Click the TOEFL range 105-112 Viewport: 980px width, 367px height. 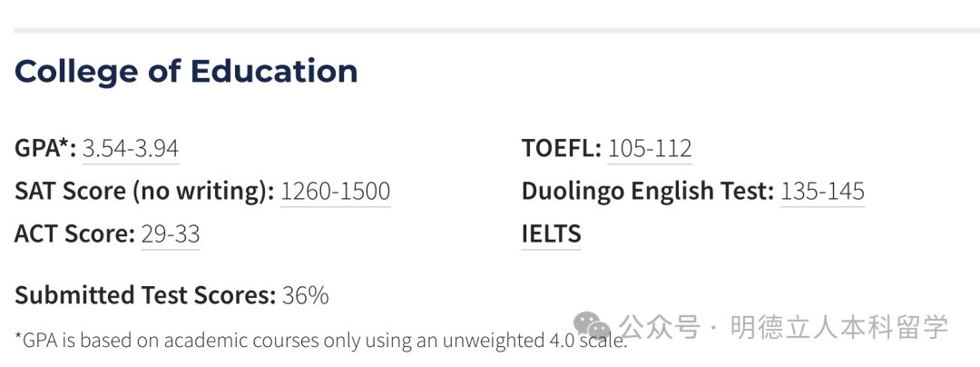[x=650, y=149]
